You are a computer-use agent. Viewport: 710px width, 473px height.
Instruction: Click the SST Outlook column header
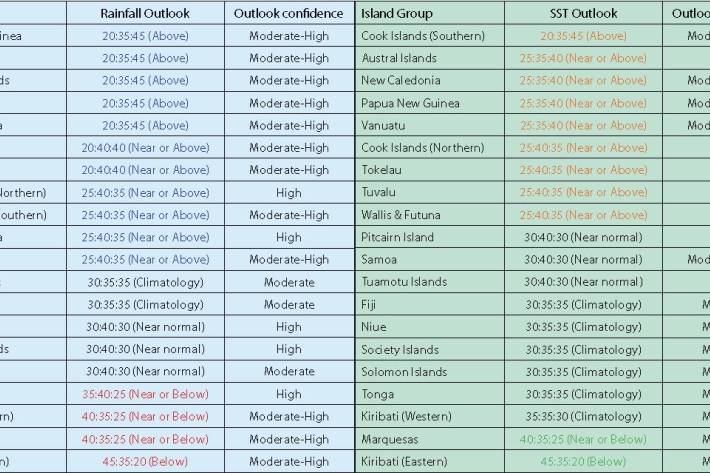(584, 14)
